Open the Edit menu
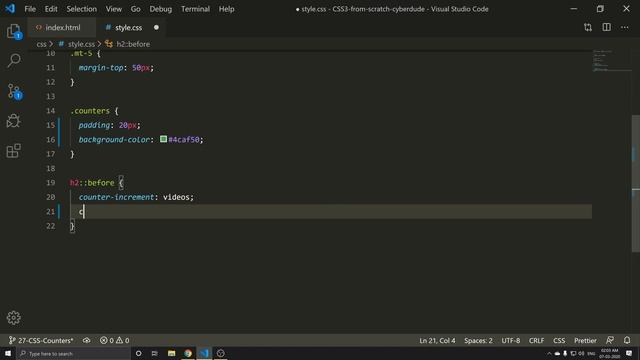 point(51,9)
